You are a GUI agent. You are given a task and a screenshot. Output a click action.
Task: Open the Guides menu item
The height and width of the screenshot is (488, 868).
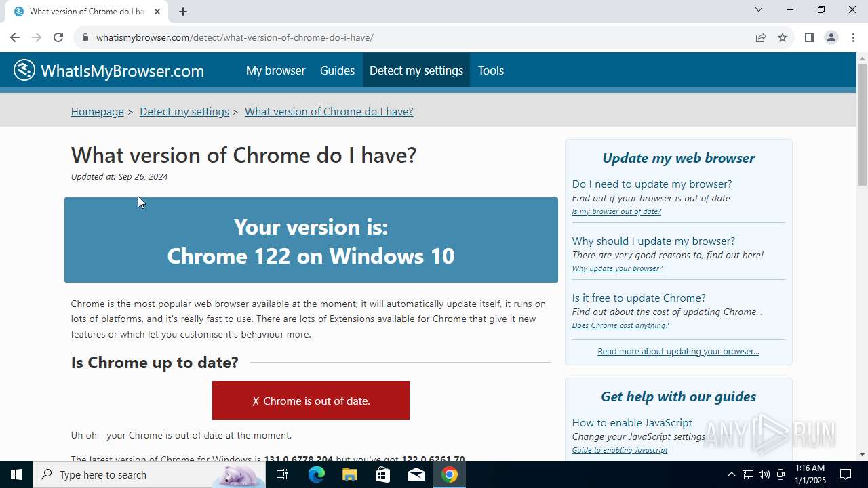pyautogui.click(x=337, y=70)
